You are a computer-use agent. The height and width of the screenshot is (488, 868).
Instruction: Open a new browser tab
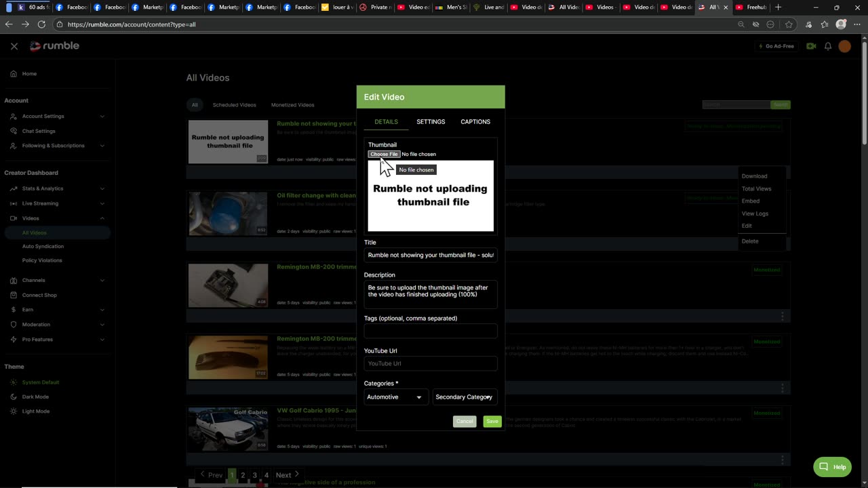click(x=778, y=7)
